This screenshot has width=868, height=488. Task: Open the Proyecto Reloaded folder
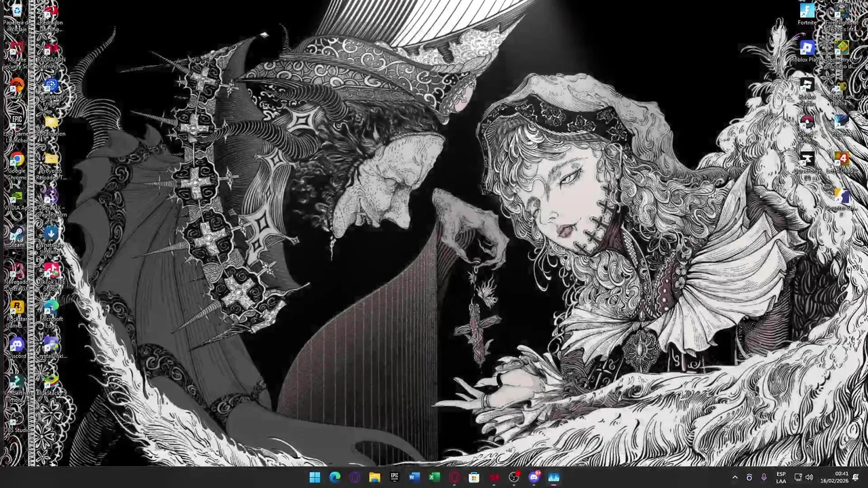51,166
